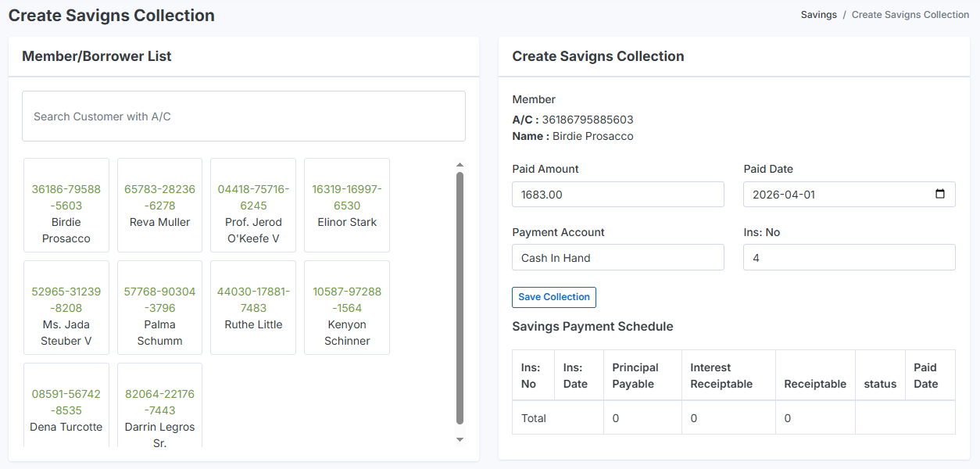Click the Paid Amount input field
980x469 pixels.
618,195
